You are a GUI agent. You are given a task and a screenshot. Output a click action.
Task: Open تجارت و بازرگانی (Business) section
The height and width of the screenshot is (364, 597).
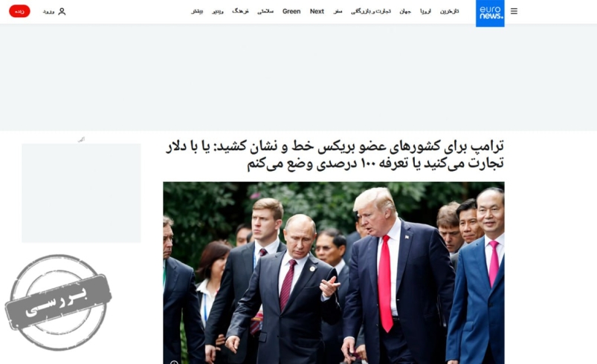tap(370, 11)
